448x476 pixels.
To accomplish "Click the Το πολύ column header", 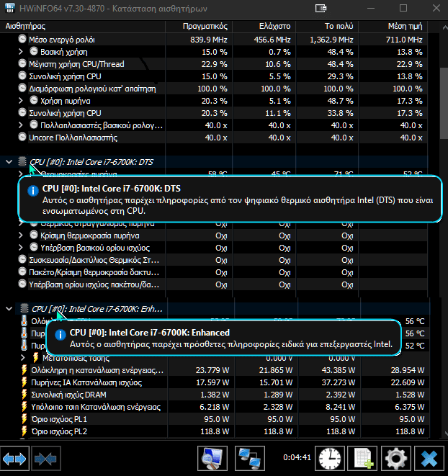I will click(x=327, y=27).
